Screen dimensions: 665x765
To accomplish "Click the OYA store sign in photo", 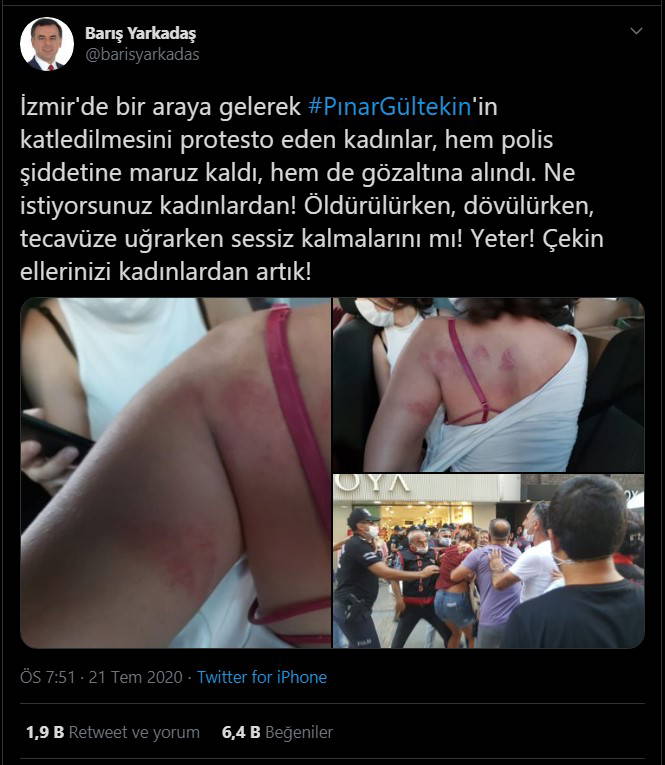I will [373, 483].
